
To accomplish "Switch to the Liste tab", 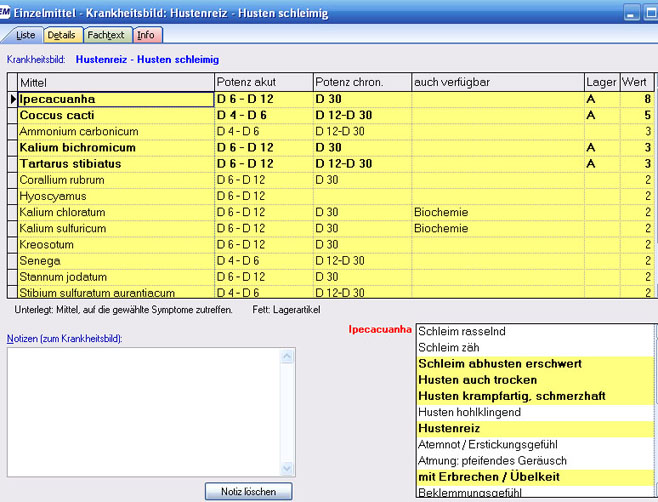I will [x=26, y=35].
